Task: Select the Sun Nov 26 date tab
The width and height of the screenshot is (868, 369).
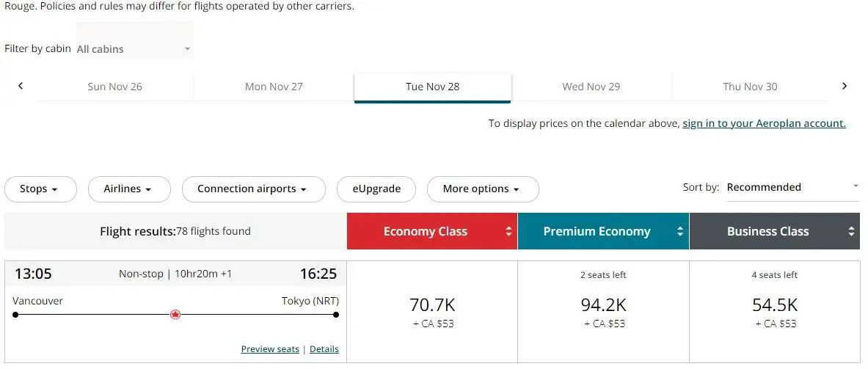Action: (114, 87)
